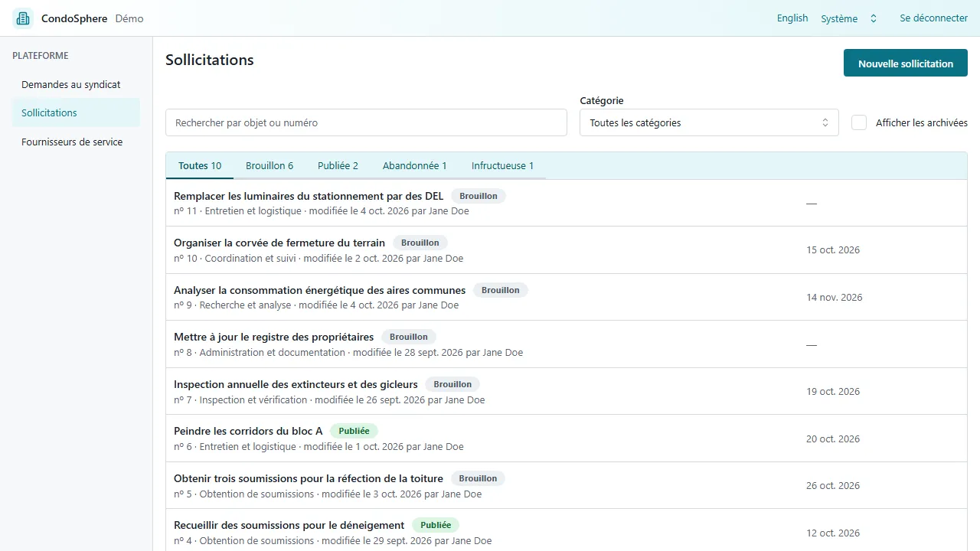
Task: Click the Publiée badge on Peindre les corridors
Action: pyautogui.click(x=354, y=431)
